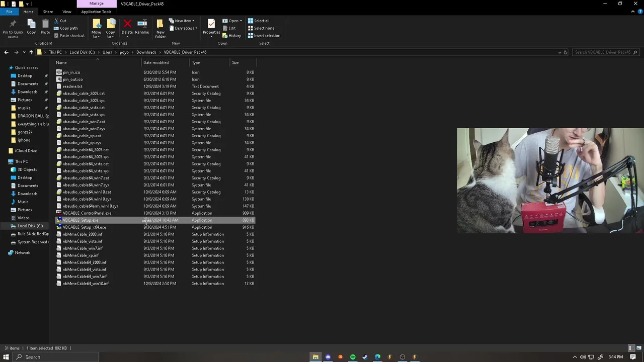Show hidden system tray icons
The width and height of the screenshot is (644, 362).
[575, 357]
